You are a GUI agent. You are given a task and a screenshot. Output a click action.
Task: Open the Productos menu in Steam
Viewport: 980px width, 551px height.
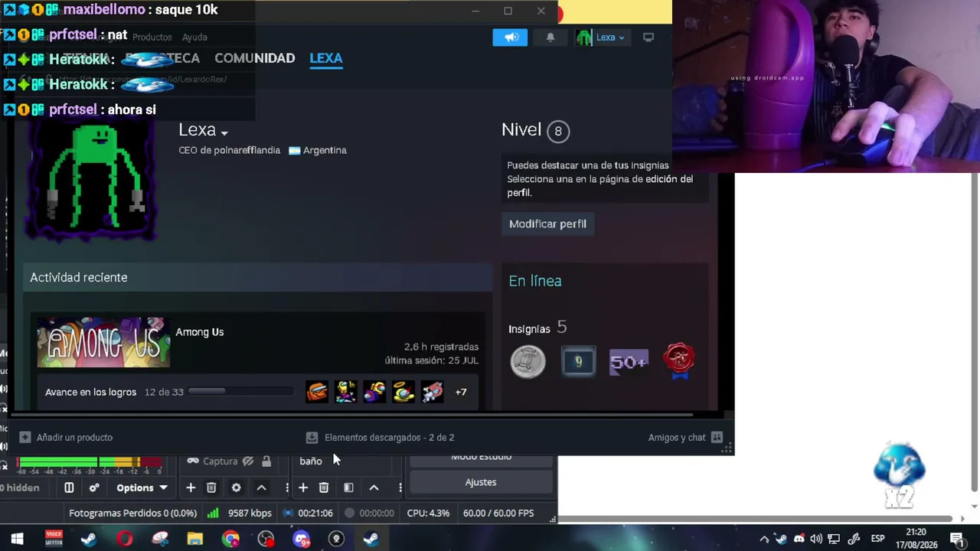click(152, 37)
